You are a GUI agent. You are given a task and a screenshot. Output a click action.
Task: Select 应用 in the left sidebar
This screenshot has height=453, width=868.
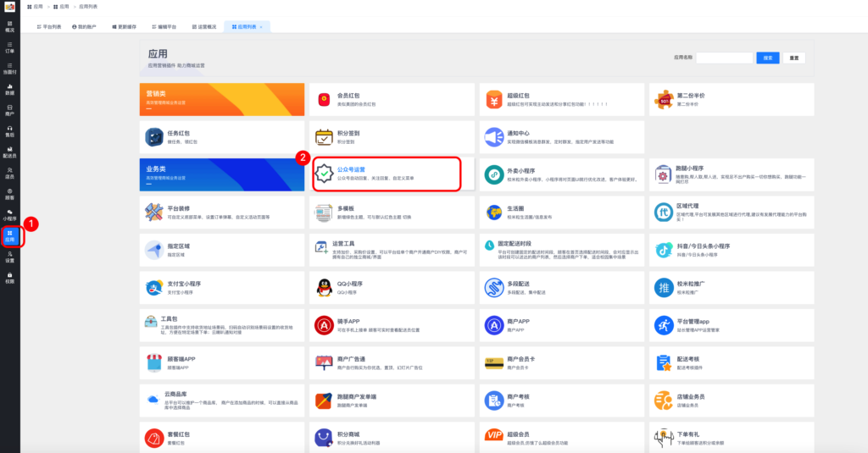click(9, 235)
